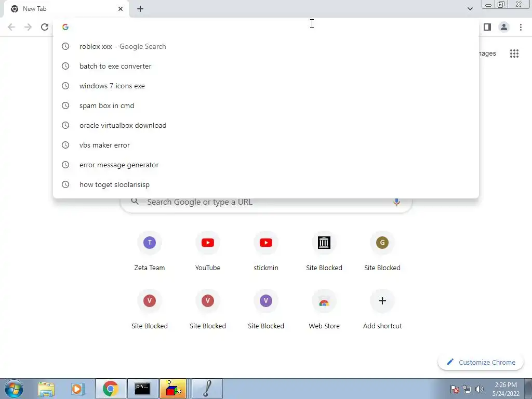Click the Customize Chrome button

481,362
